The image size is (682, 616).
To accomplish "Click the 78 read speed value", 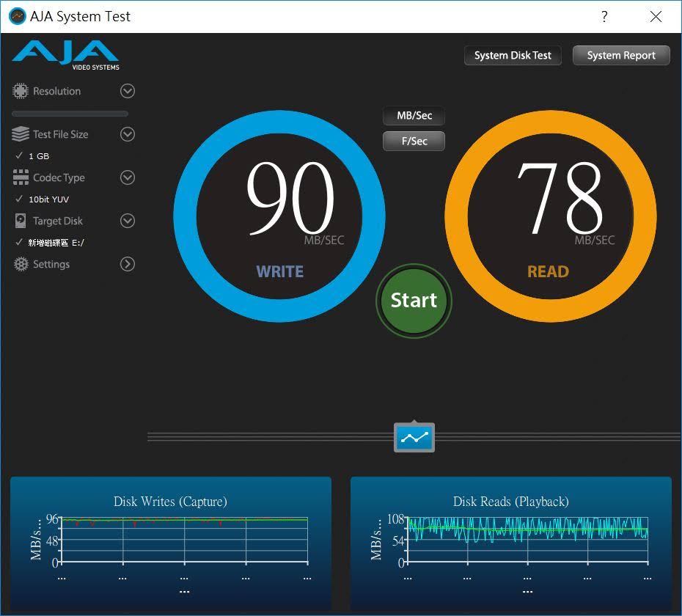I will point(560,198).
